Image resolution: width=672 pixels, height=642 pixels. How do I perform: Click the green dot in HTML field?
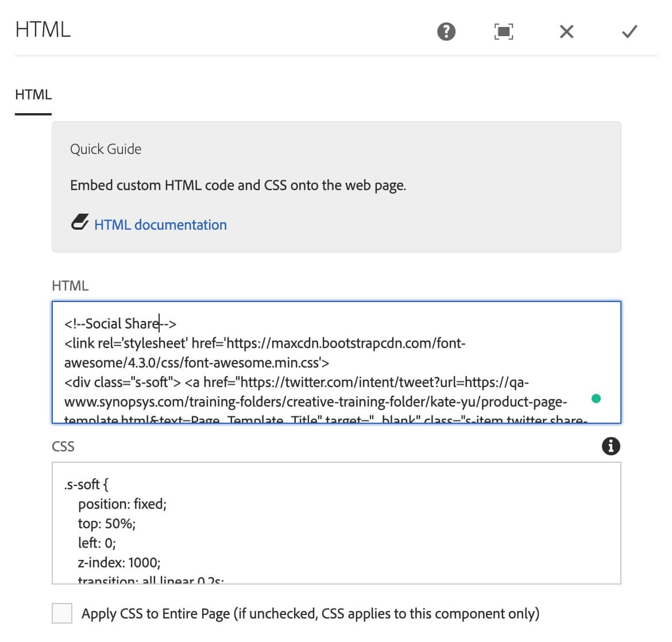pyautogui.click(x=596, y=399)
